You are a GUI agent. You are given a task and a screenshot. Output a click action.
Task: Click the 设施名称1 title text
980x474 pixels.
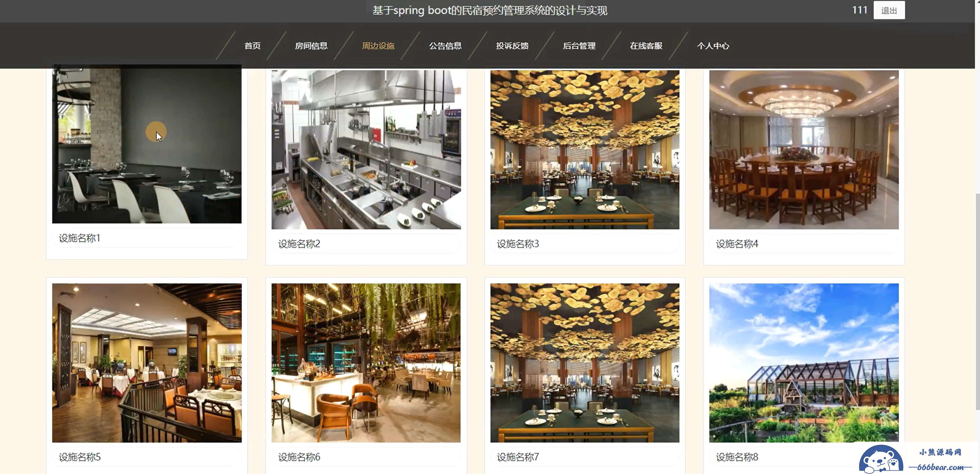tap(79, 238)
